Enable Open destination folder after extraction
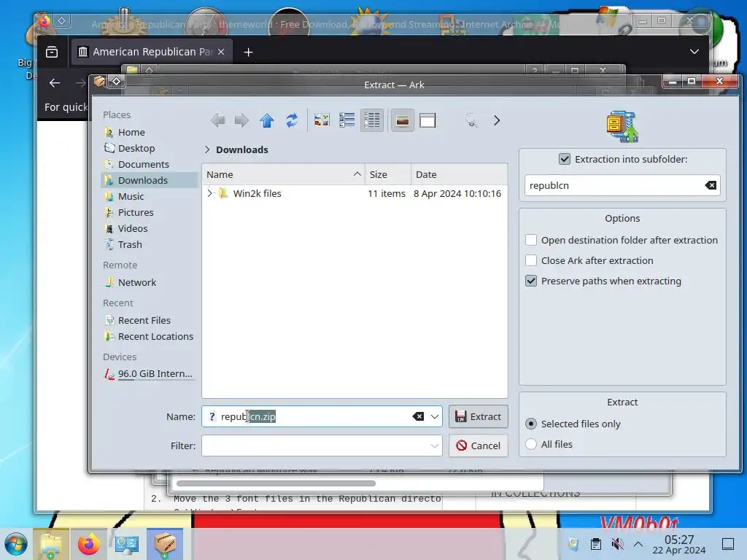The image size is (747, 560). (531, 240)
